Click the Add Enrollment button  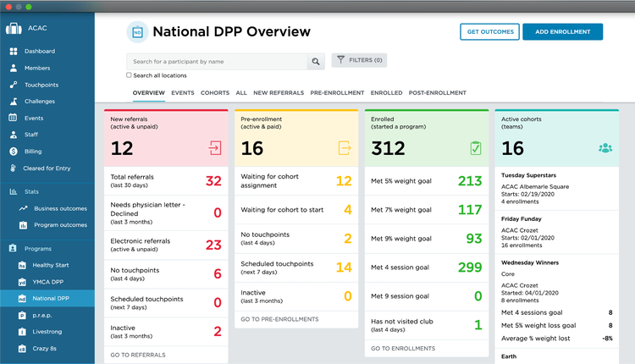562,31
